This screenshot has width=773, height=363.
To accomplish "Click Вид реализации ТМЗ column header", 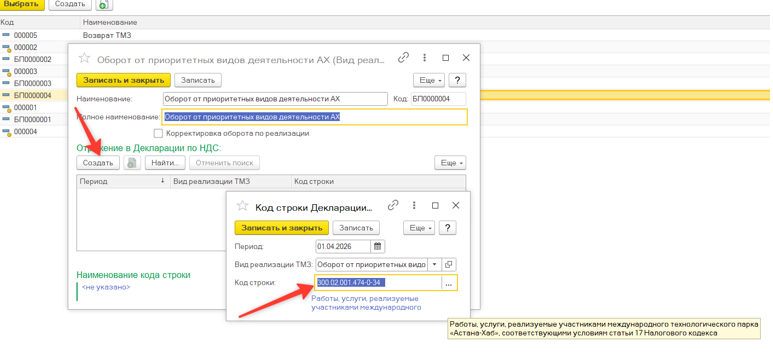I will [x=231, y=182].
